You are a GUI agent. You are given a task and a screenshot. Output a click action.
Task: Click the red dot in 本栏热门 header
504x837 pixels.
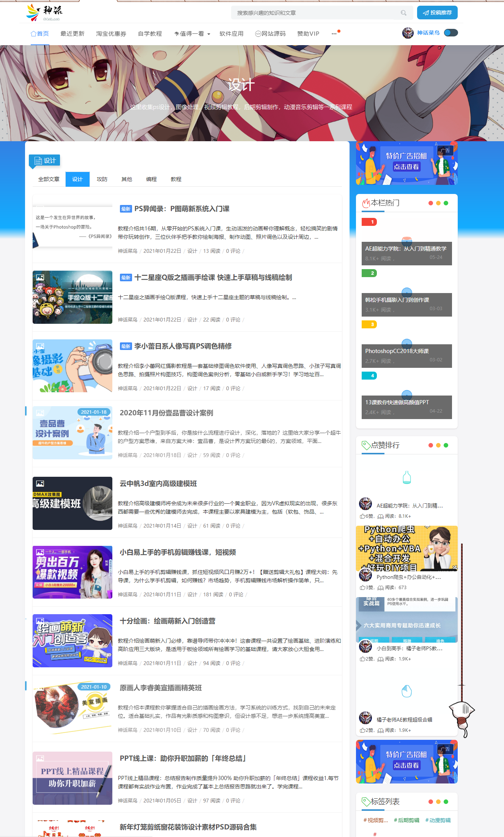[x=431, y=203]
